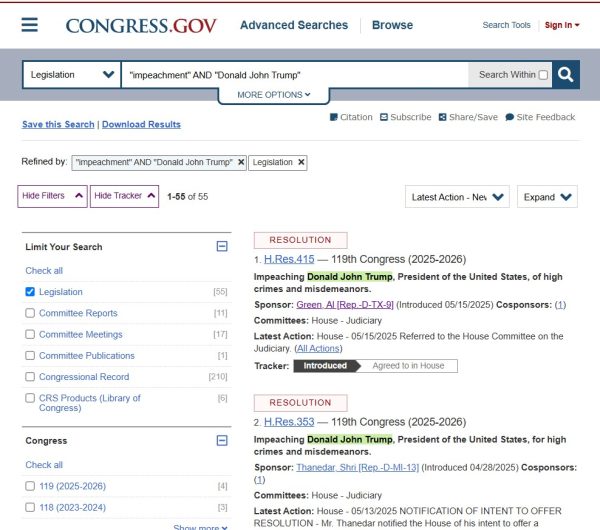This screenshot has width=600, height=530.
Task: Click Download Results link
Action: [141, 124]
